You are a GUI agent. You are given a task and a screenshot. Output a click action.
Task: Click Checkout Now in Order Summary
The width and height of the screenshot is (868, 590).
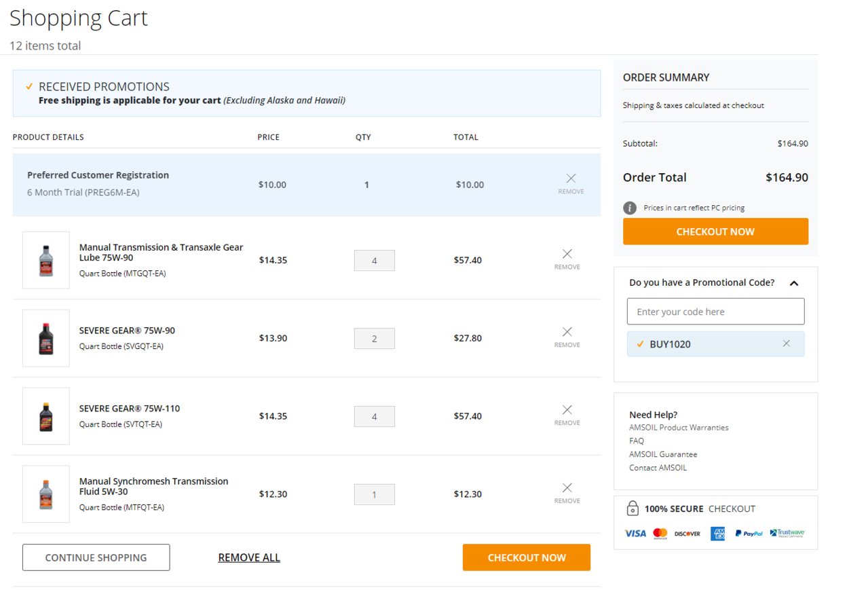pos(715,232)
